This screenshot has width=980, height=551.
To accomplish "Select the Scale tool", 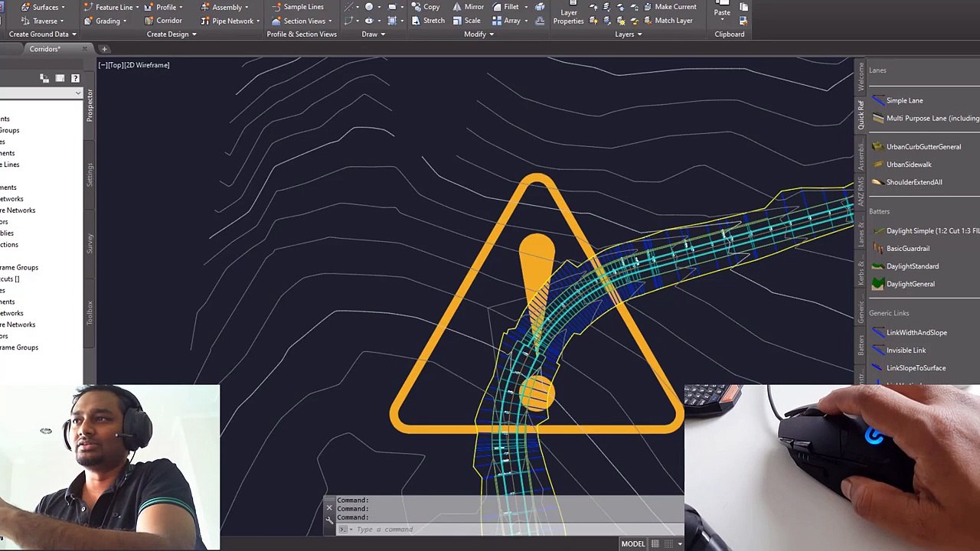I will click(466, 21).
